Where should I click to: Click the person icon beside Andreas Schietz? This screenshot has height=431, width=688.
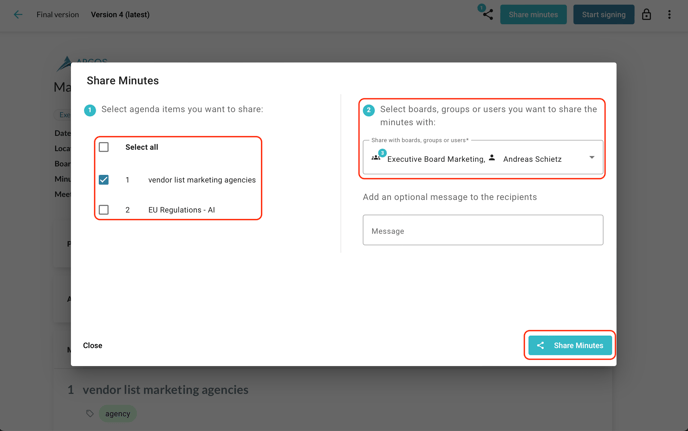492,158
